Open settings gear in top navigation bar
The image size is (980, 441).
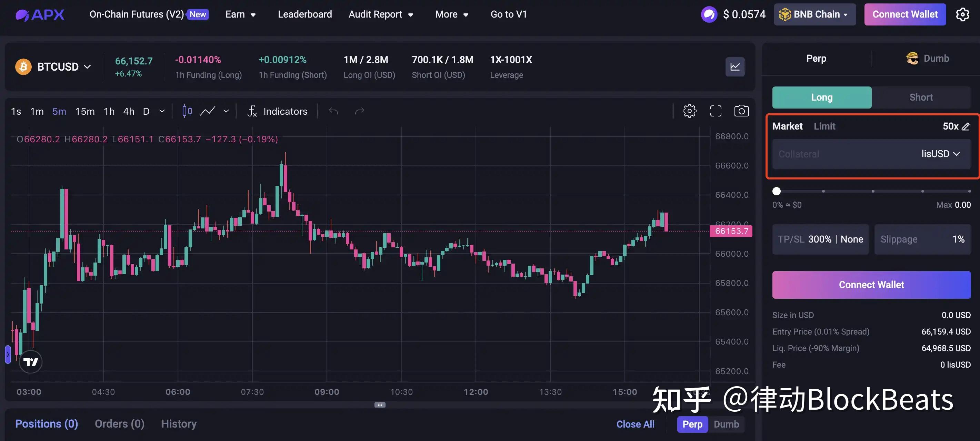(962, 14)
